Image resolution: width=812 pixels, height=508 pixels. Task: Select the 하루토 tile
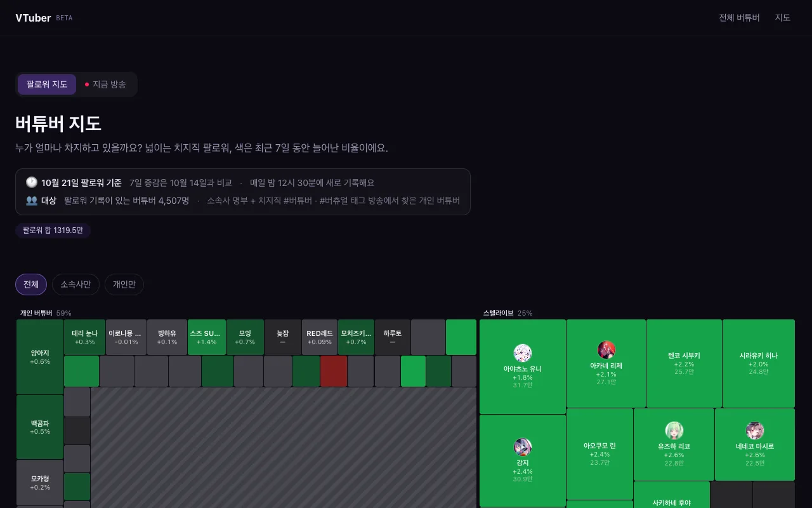pyautogui.click(x=393, y=337)
